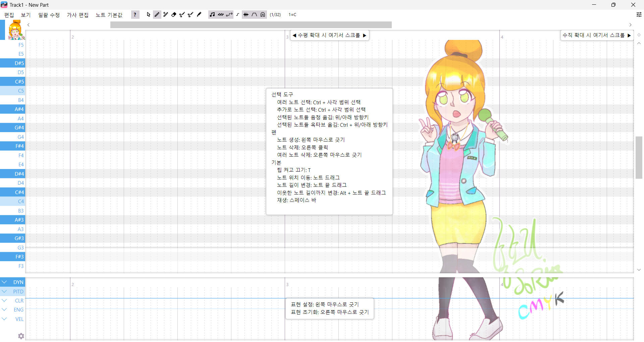Open the 가사 편집 menu
Viewport: 644px width, 342px height.
[x=77, y=15]
